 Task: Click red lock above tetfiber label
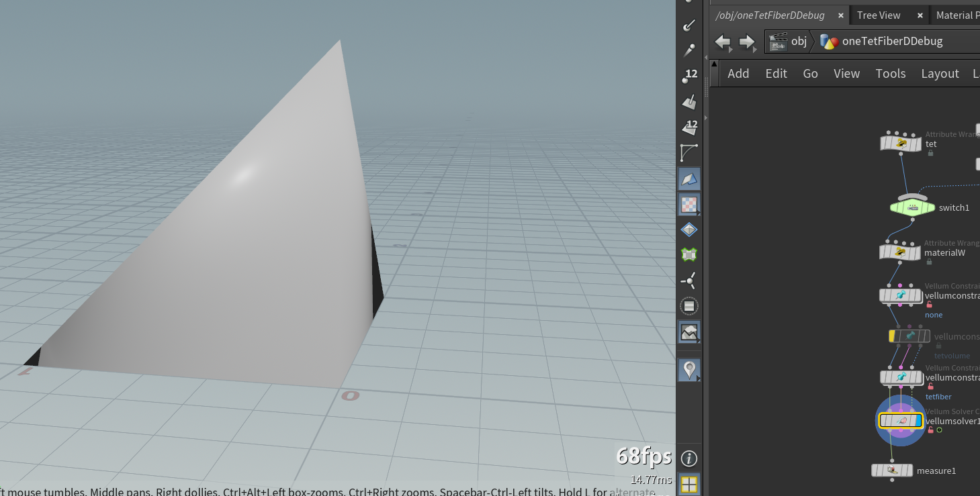point(930,387)
